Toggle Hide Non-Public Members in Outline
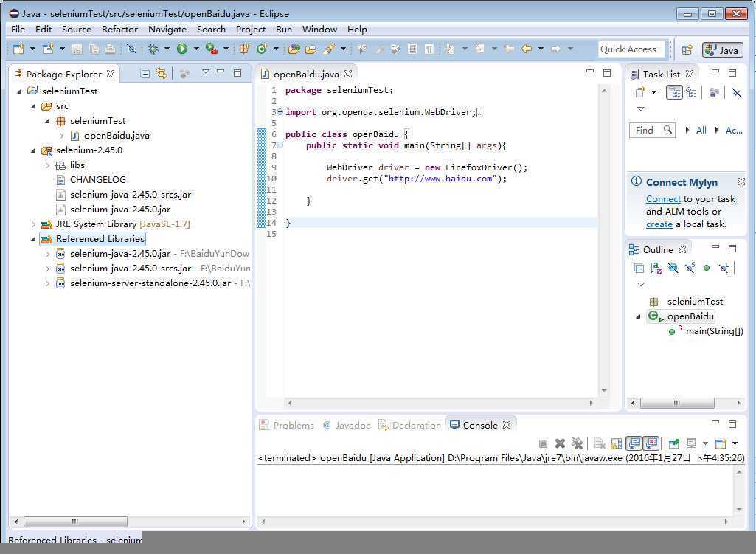 coord(707,268)
